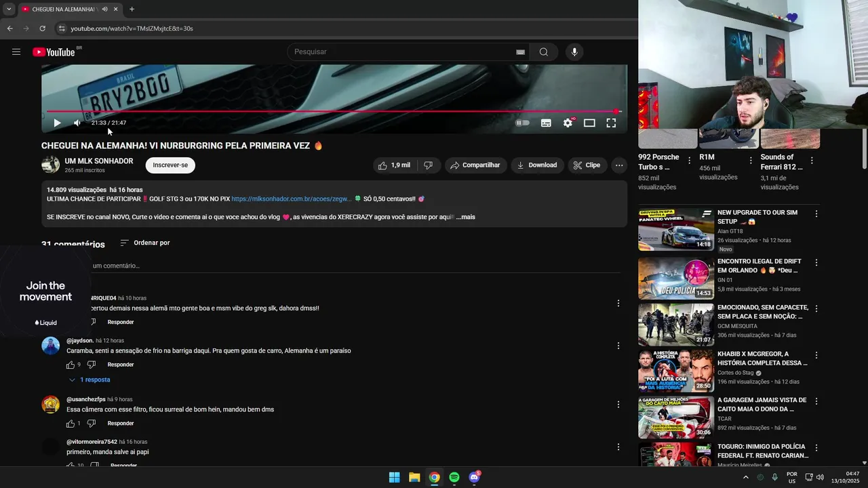The width and height of the screenshot is (868, 488).
Task: Open options for A GARAGEM JAMAIS VISTA video
Action: pos(816,401)
